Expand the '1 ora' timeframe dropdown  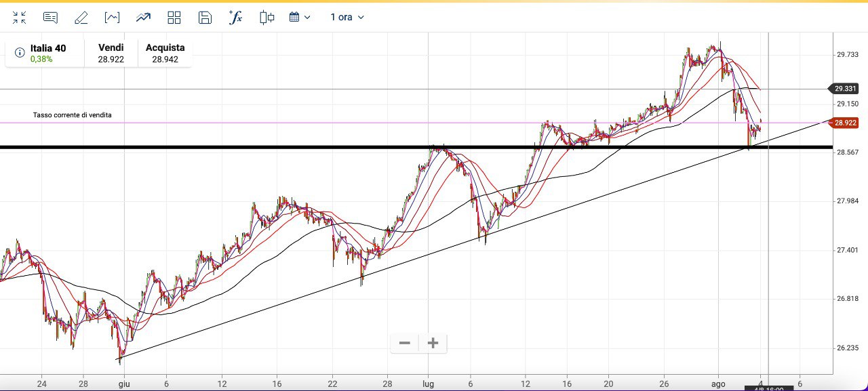[x=347, y=18]
